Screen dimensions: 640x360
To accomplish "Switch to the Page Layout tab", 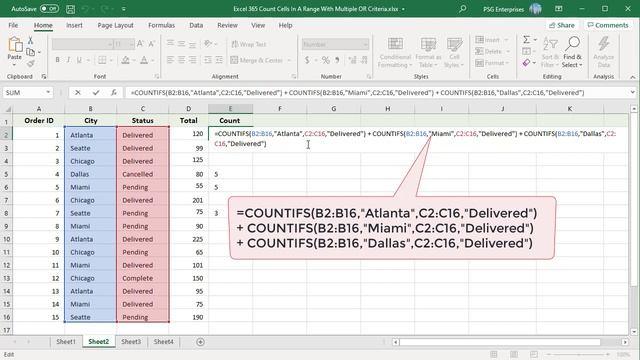I will 116,25.
